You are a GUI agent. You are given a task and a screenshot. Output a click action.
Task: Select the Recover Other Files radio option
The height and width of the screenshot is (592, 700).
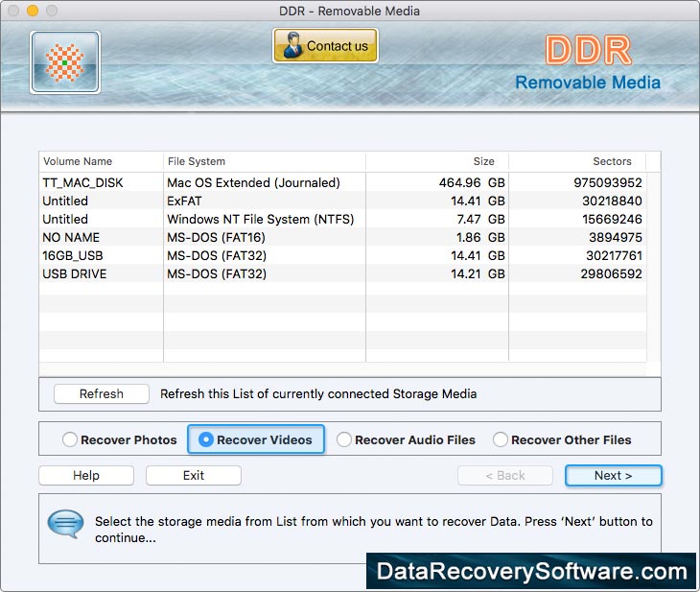pos(563,439)
